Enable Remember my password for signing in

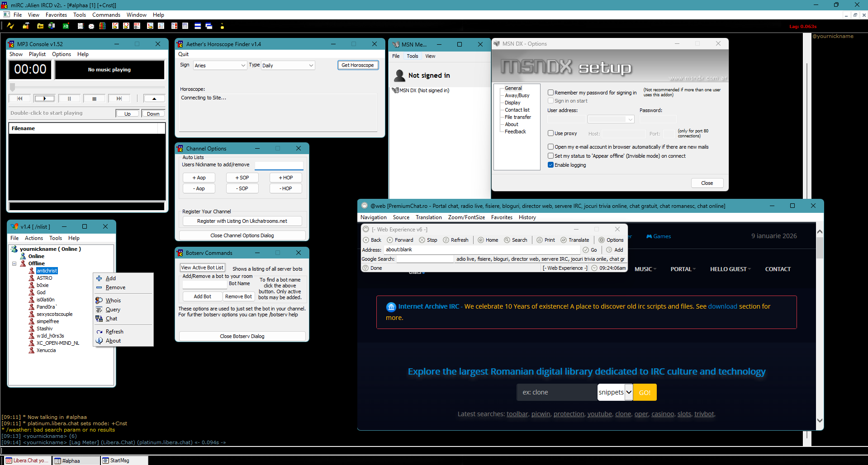click(550, 93)
